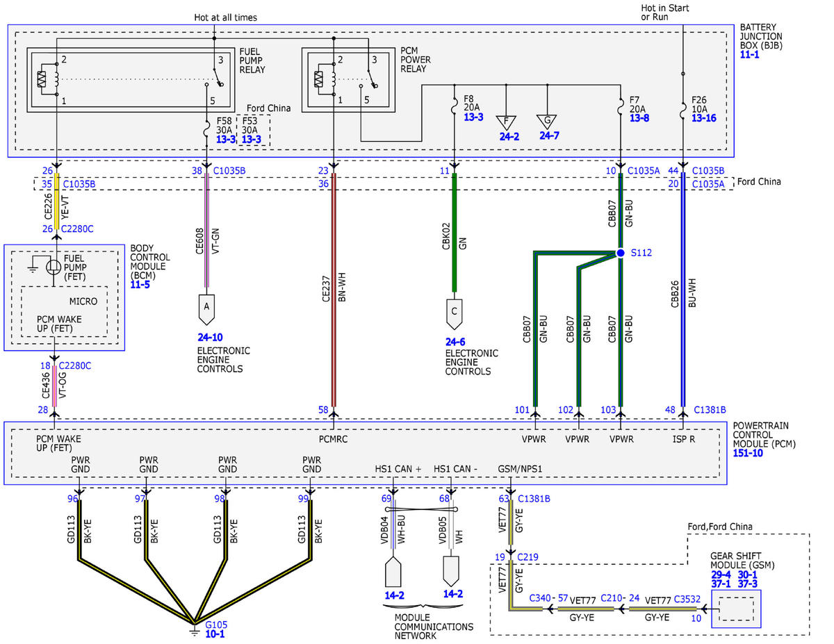
Task: Click the MICRO label inside the BCM
Action: (83, 302)
